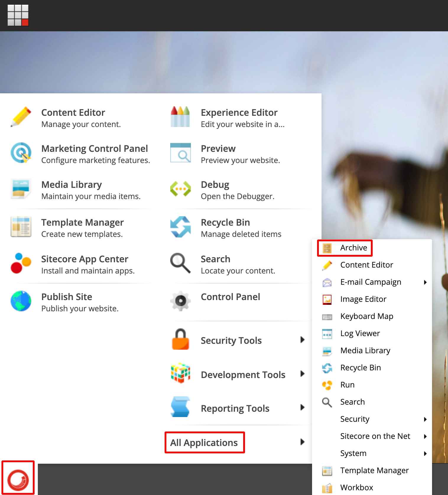The height and width of the screenshot is (495, 448).
Task: Click the Development Tools cube icon
Action: tap(180, 373)
